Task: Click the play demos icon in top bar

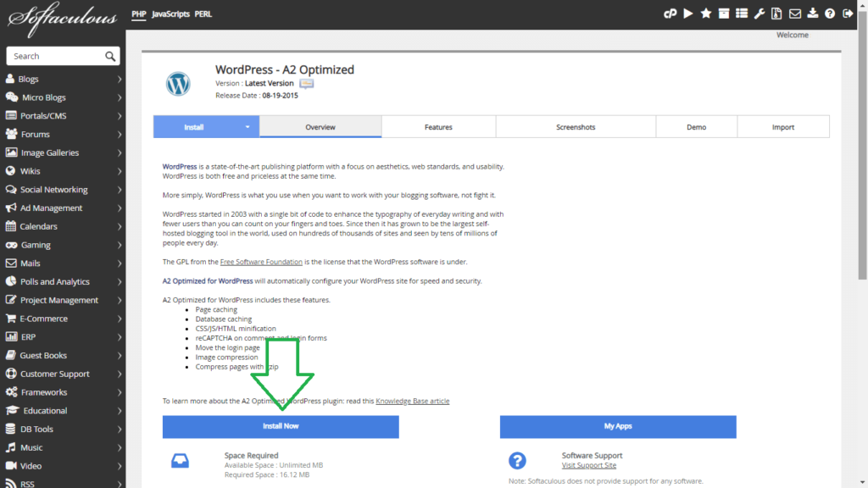Action: [688, 14]
